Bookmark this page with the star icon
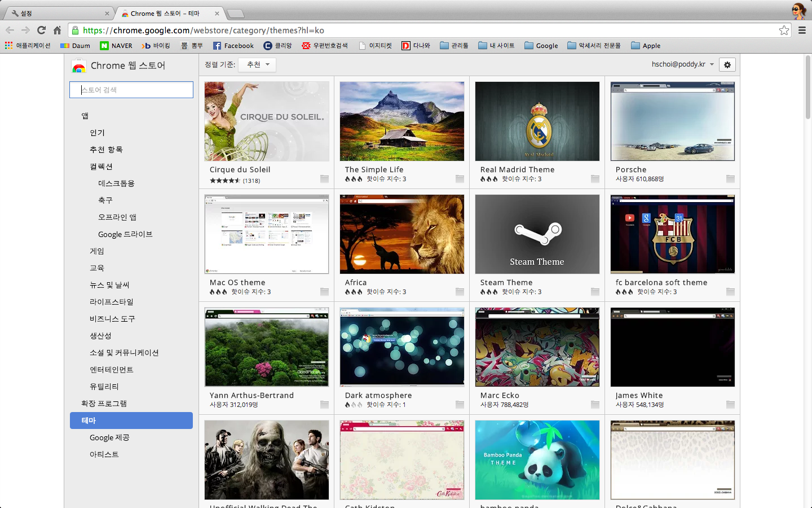 click(x=784, y=30)
